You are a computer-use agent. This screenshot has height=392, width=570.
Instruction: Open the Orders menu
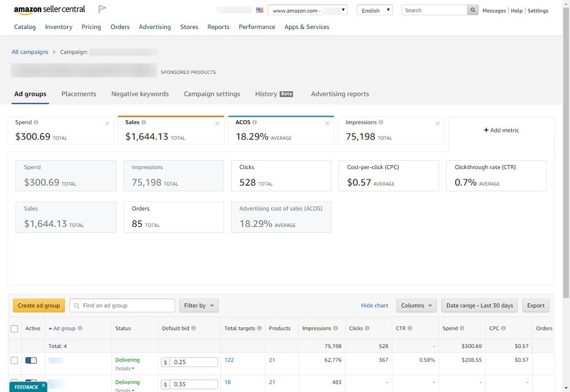(x=120, y=27)
